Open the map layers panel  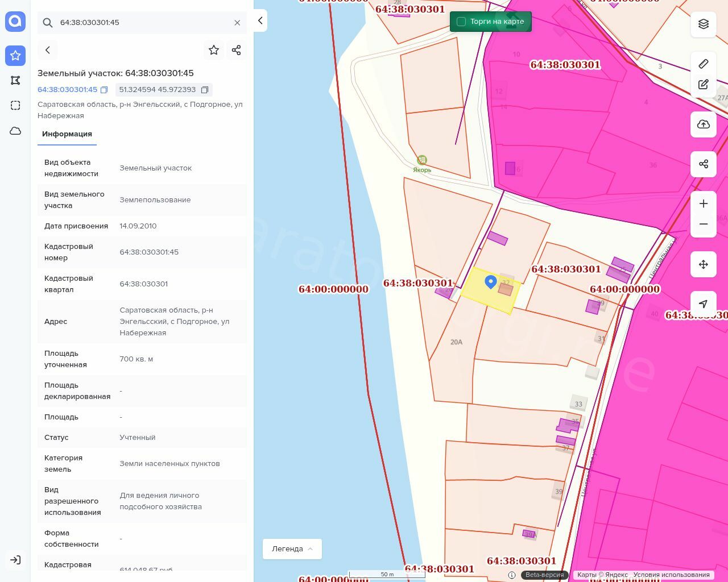(704, 24)
